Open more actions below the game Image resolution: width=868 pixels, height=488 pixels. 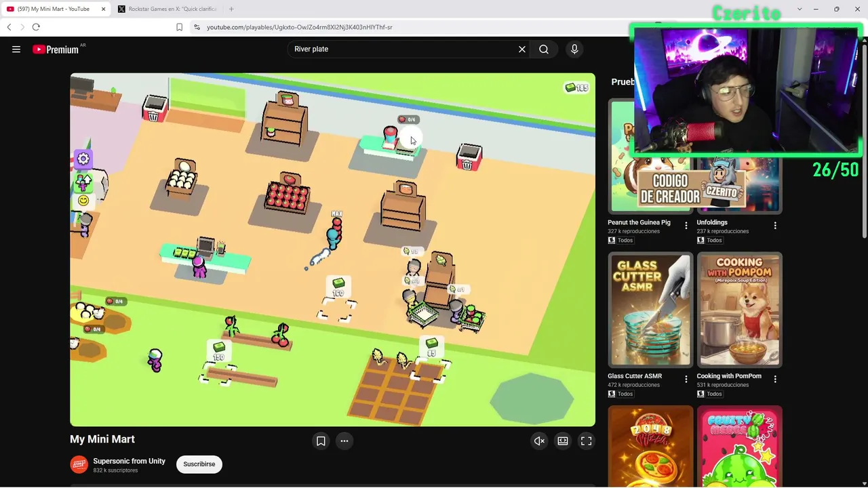click(344, 441)
